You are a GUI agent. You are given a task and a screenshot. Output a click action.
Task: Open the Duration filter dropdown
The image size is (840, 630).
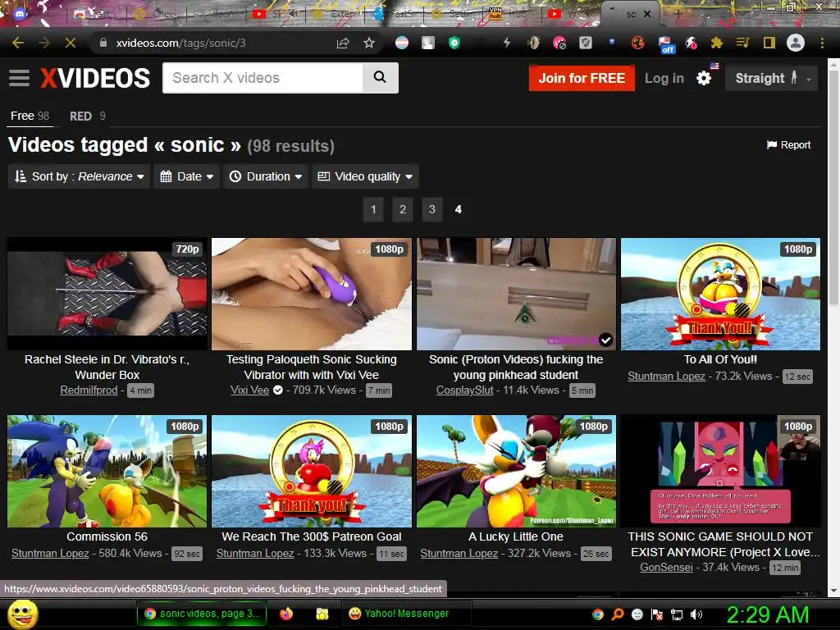(265, 176)
